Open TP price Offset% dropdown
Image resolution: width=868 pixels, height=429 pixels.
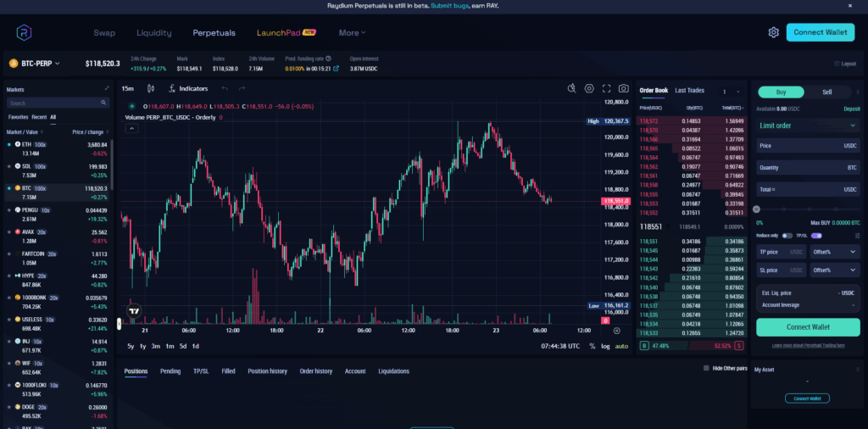835,253
